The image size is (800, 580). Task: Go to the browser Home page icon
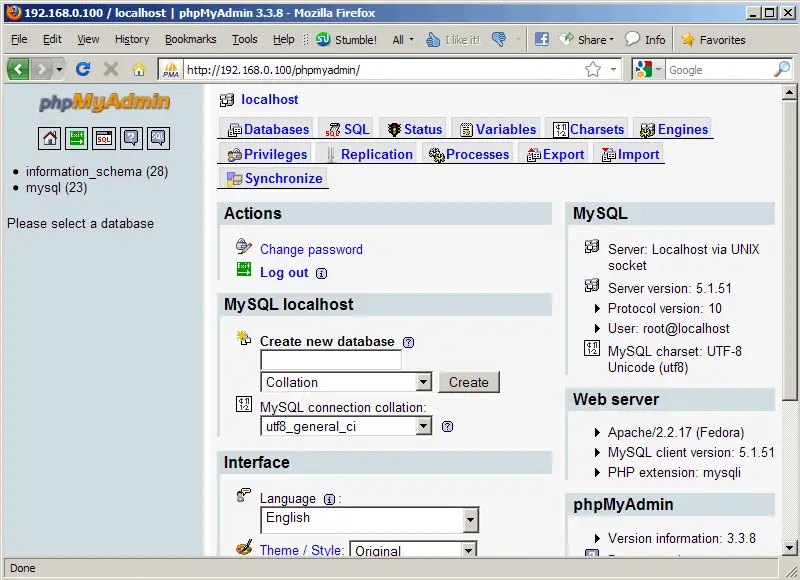(139, 69)
